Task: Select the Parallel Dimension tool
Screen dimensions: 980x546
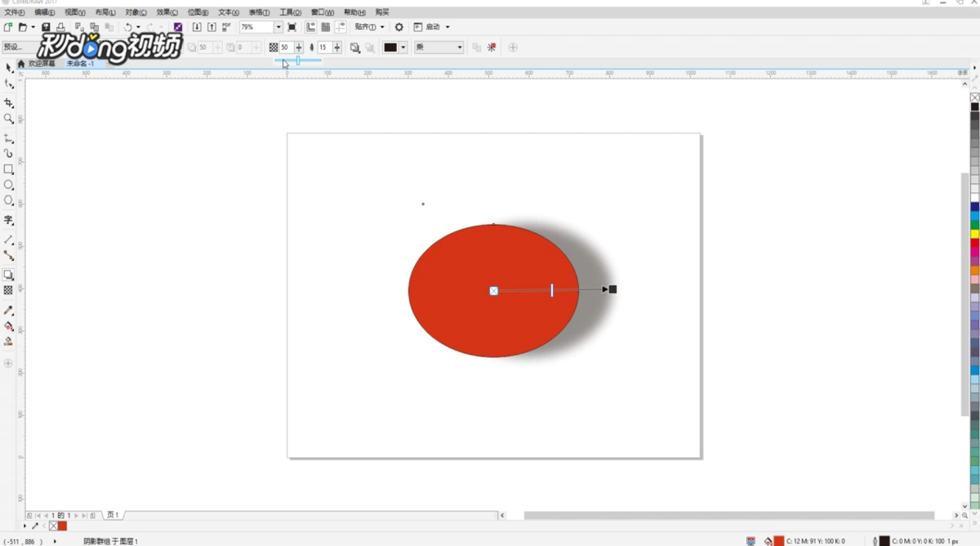Action: point(9,239)
